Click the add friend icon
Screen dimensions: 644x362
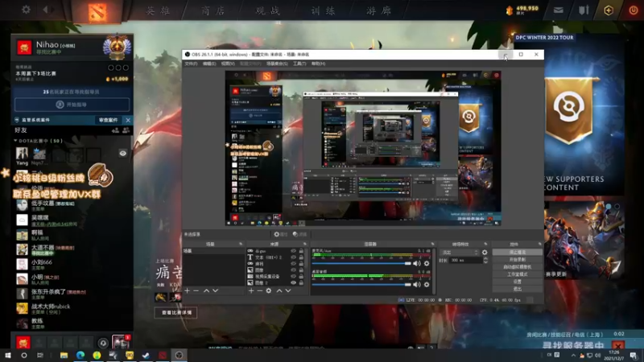click(115, 130)
